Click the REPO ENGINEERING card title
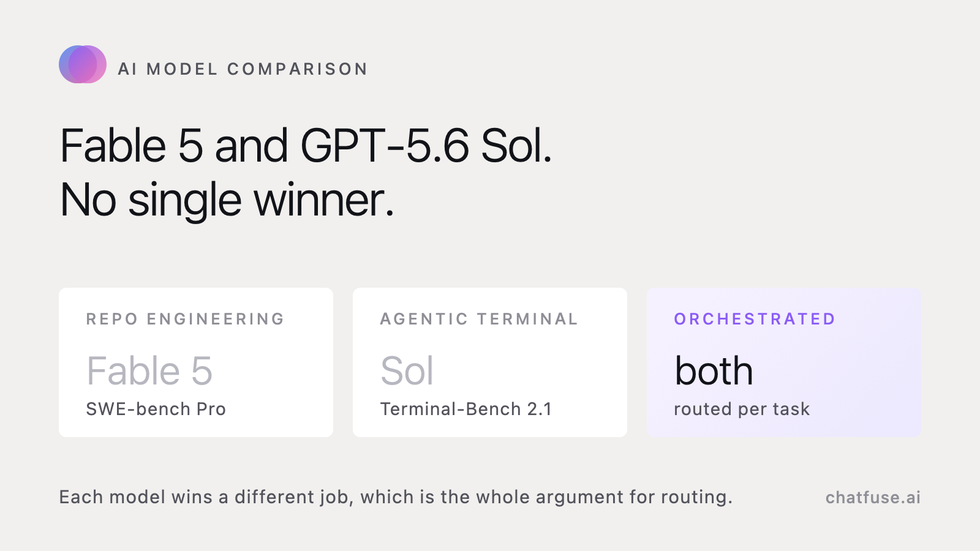 point(186,319)
